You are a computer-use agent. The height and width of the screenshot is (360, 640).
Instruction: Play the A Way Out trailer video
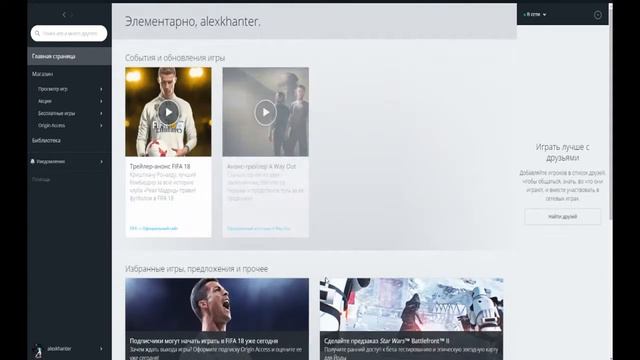click(x=265, y=112)
